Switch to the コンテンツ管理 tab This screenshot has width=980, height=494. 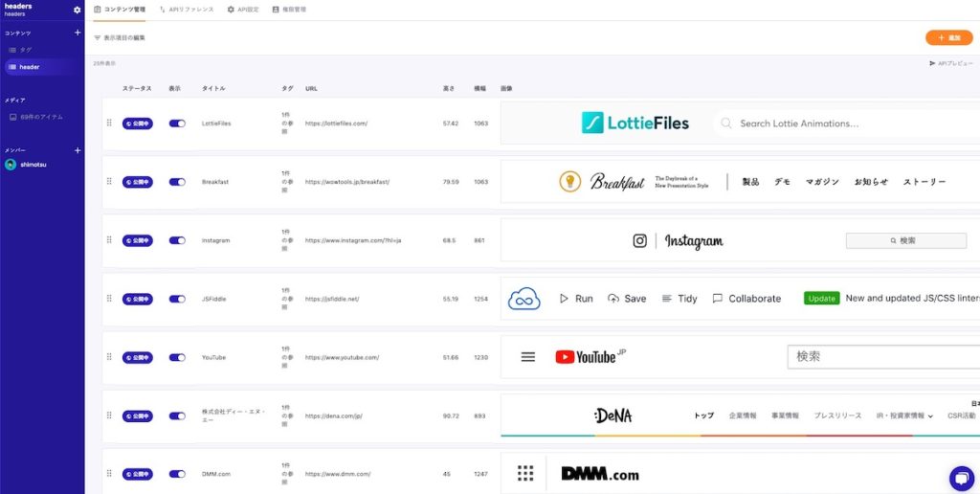click(120, 10)
